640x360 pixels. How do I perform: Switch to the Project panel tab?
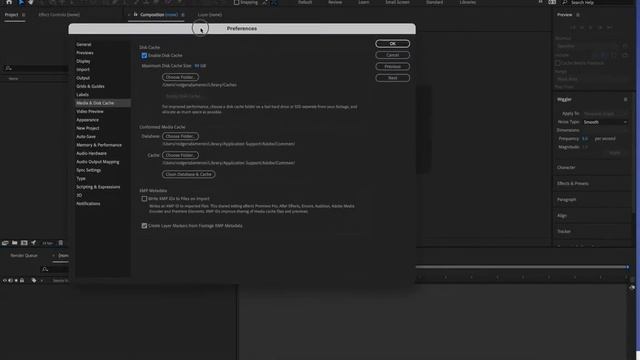[x=11, y=15]
